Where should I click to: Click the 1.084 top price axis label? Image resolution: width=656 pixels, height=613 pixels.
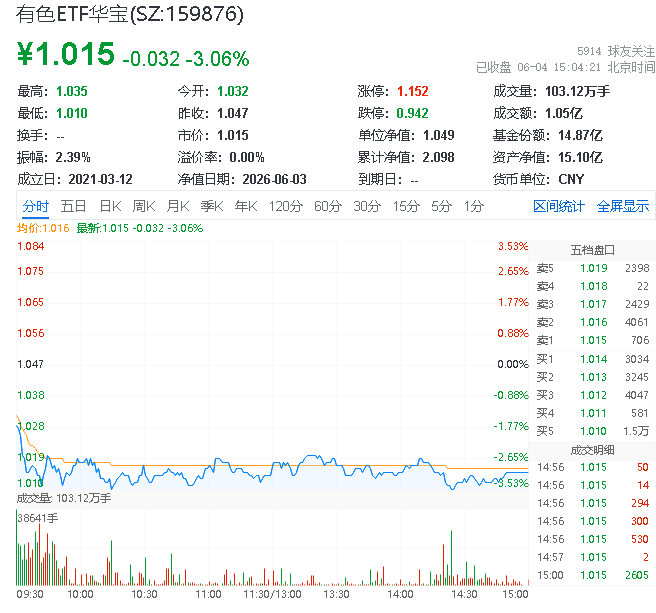[31, 246]
